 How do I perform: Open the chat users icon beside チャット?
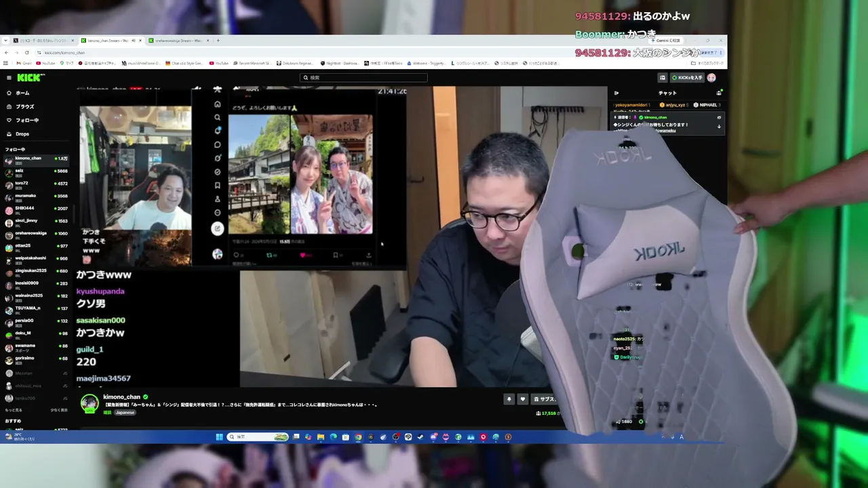tap(719, 93)
